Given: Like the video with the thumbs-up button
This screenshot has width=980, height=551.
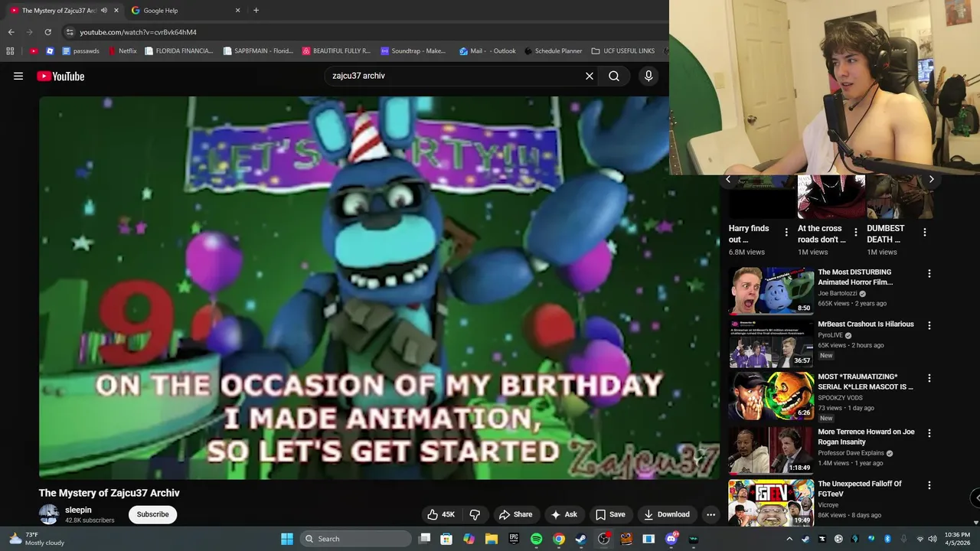Looking at the screenshot, I should pos(441,514).
